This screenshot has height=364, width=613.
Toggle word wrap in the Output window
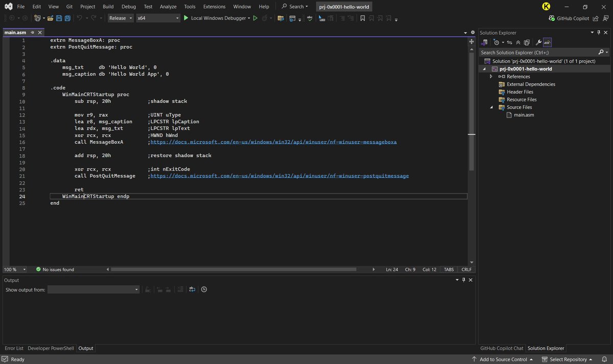192,289
